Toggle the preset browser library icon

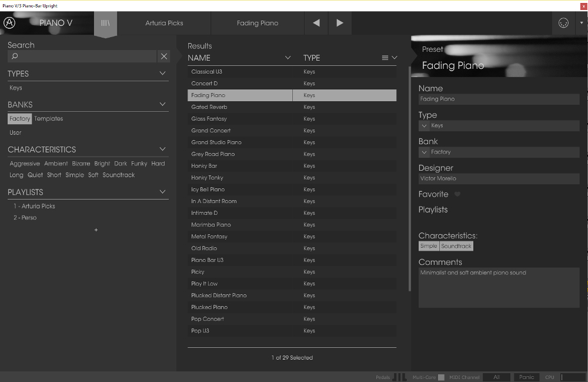105,23
